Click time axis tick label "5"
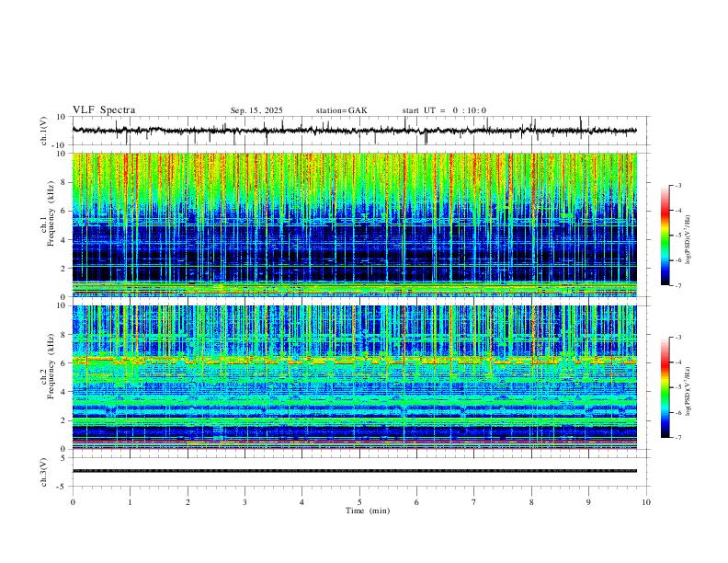This screenshot has width=728, height=563. [359, 502]
